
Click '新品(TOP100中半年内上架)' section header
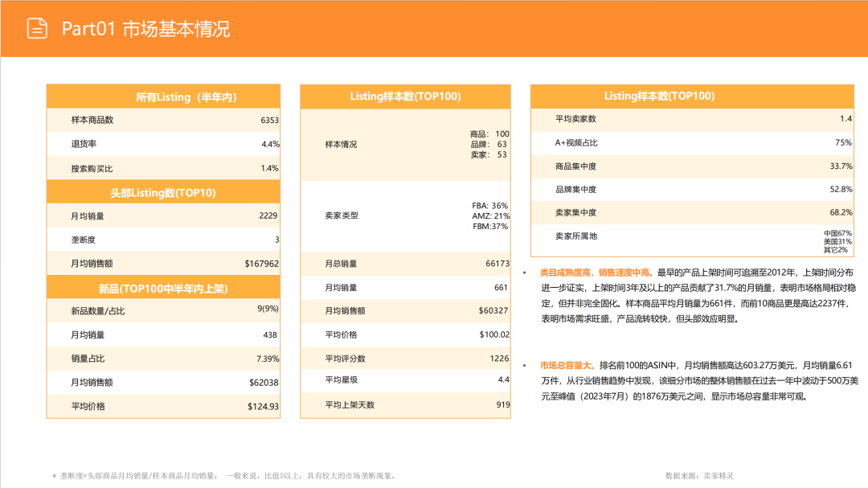163,289
